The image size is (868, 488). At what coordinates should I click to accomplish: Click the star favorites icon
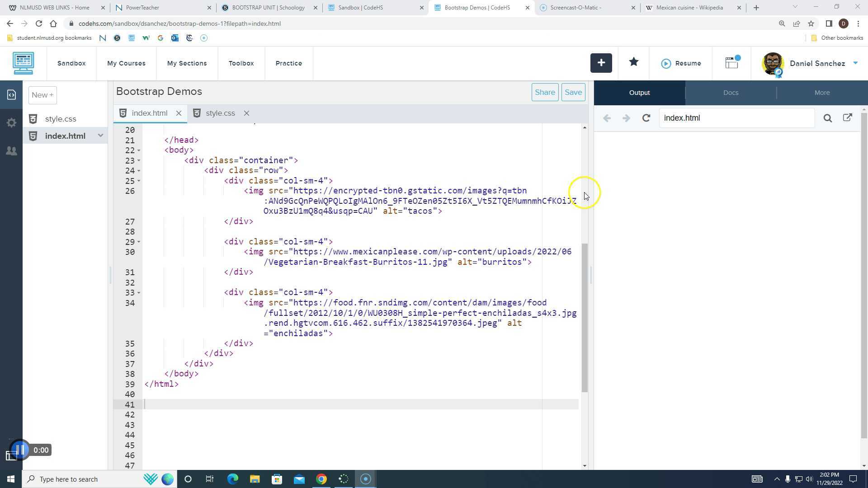pos(633,62)
